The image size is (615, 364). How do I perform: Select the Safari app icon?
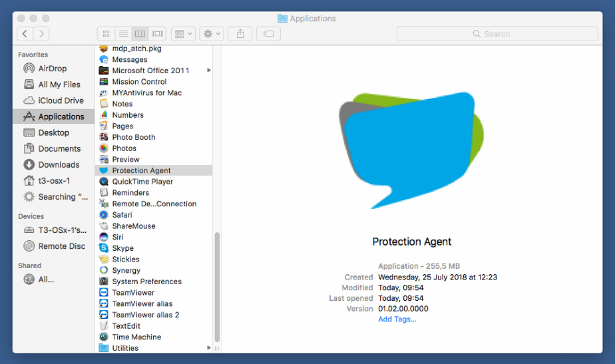(x=104, y=215)
